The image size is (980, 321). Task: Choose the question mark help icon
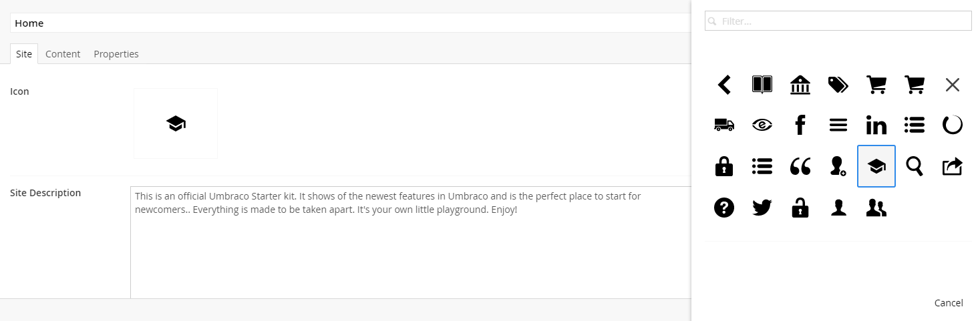pyautogui.click(x=724, y=208)
